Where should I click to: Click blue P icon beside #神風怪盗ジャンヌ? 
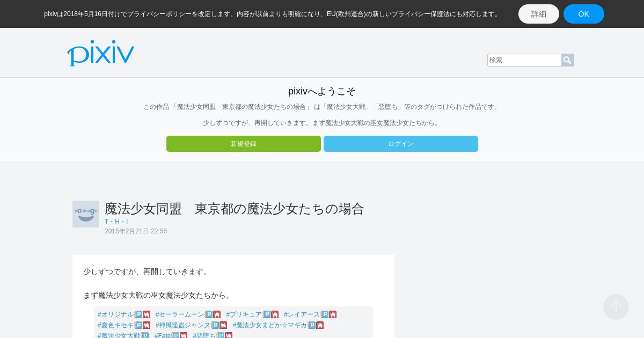[x=215, y=325]
